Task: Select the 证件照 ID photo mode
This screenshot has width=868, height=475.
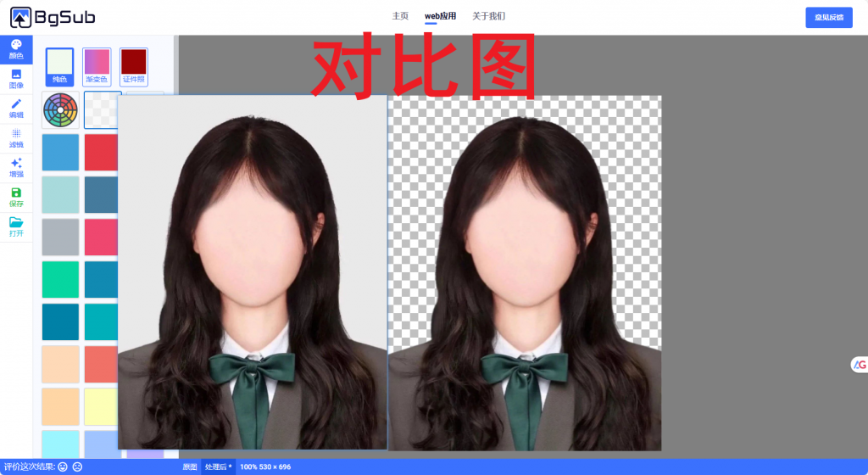Action: tap(134, 67)
